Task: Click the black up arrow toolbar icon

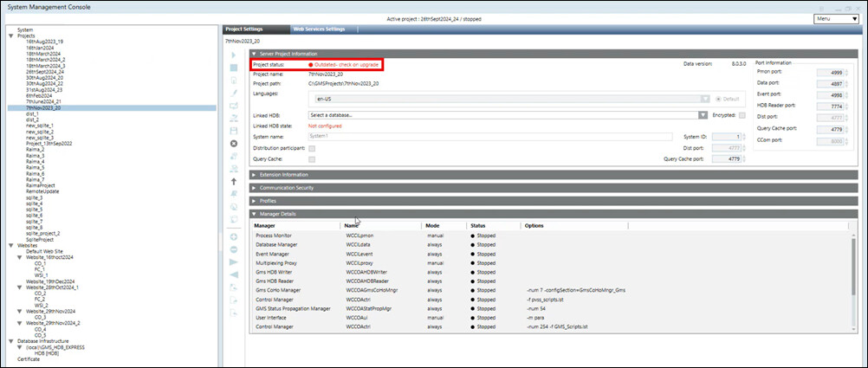Action: (234, 182)
